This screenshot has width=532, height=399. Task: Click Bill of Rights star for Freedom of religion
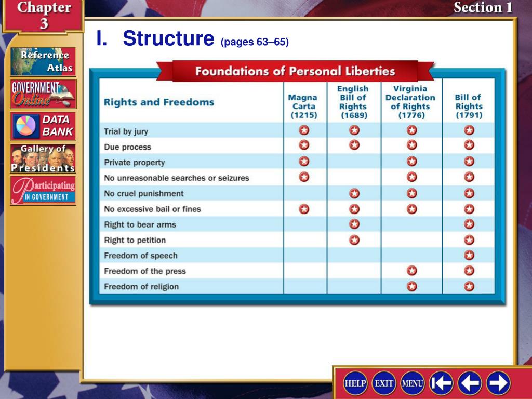pyautogui.click(x=469, y=286)
